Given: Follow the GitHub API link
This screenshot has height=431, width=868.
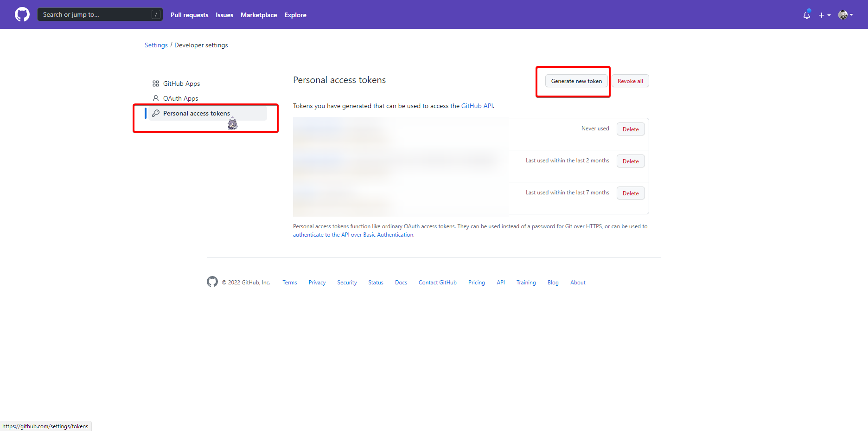Looking at the screenshot, I should pyautogui.click(x=477, y=106).
